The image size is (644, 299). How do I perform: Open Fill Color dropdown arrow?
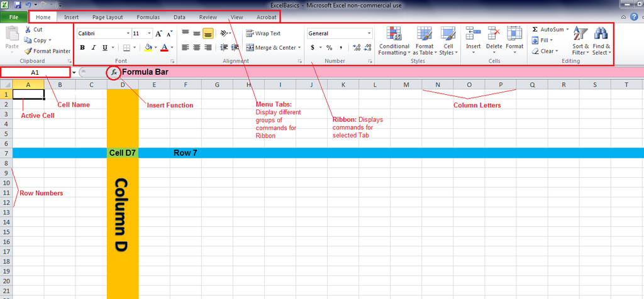pyautogui.click(x=156, y=48)
